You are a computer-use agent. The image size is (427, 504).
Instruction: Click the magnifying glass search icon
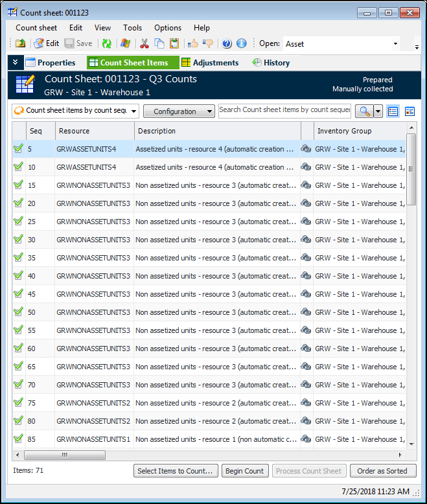[x=364, y=111]
